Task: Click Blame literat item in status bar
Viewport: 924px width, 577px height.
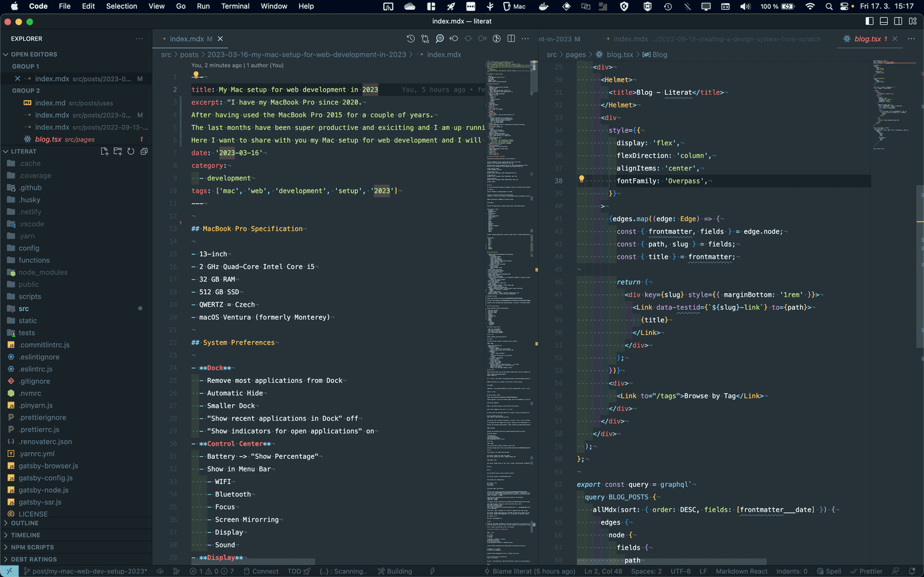Action: point(530,571)
